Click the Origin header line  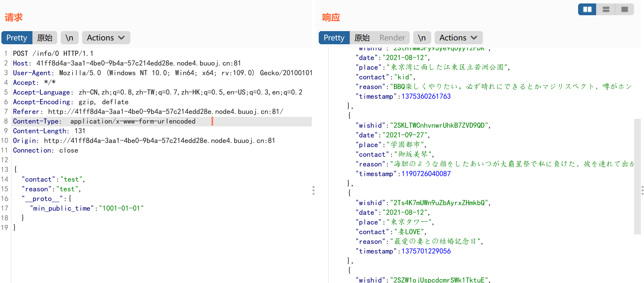144,141
